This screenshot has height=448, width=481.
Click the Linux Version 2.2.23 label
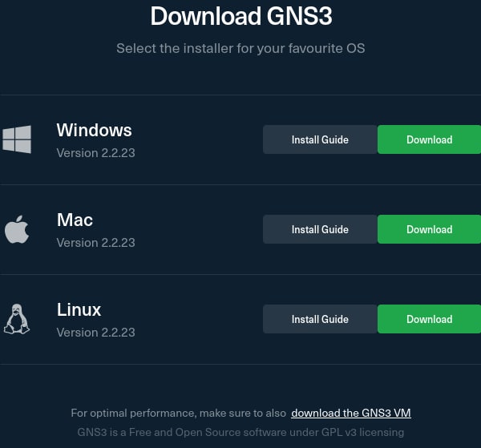coord(95,333)
